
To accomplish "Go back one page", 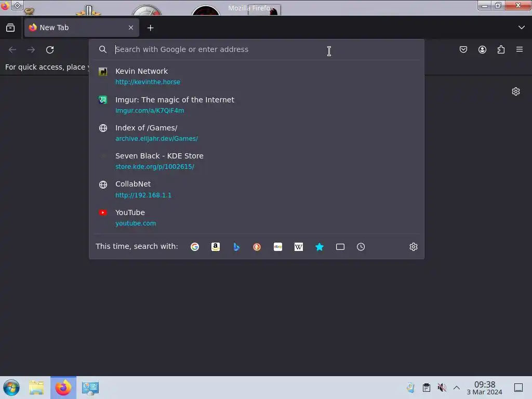I will click(x=12, y=49).
